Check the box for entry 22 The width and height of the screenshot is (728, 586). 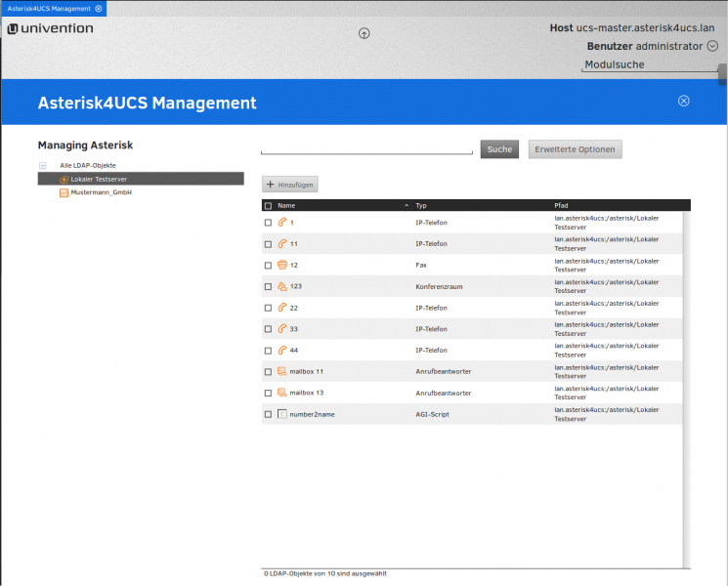[x=268, y=308]
